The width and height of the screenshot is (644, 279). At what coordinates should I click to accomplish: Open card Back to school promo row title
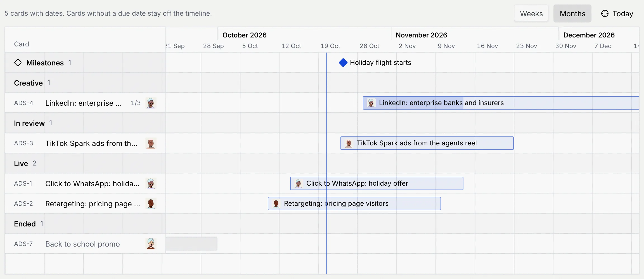click(82, 244)
